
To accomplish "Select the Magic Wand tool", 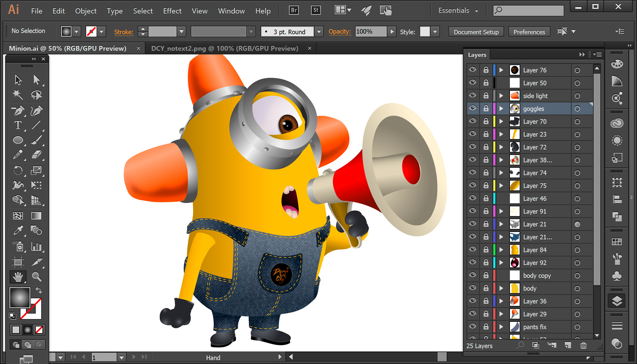I will coord(18,95).
